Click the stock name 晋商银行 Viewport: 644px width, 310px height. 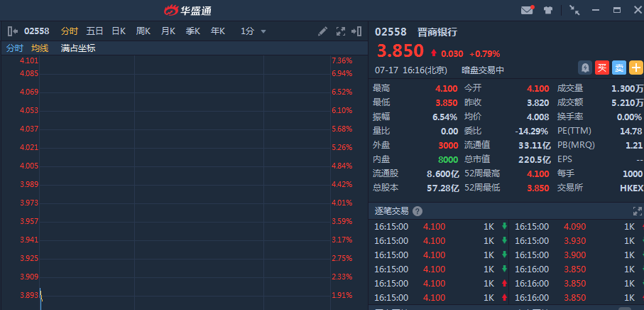437,32
